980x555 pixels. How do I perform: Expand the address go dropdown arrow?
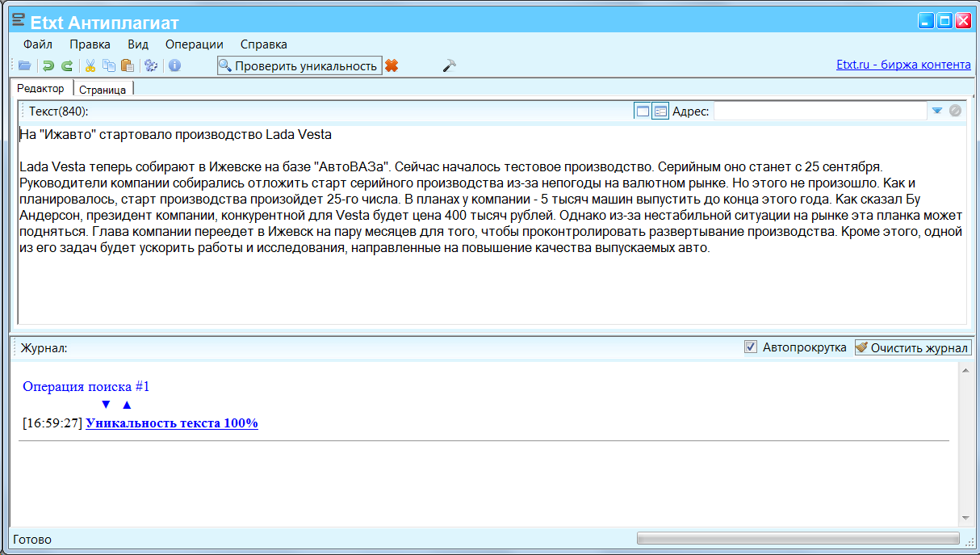click(937, 111)
